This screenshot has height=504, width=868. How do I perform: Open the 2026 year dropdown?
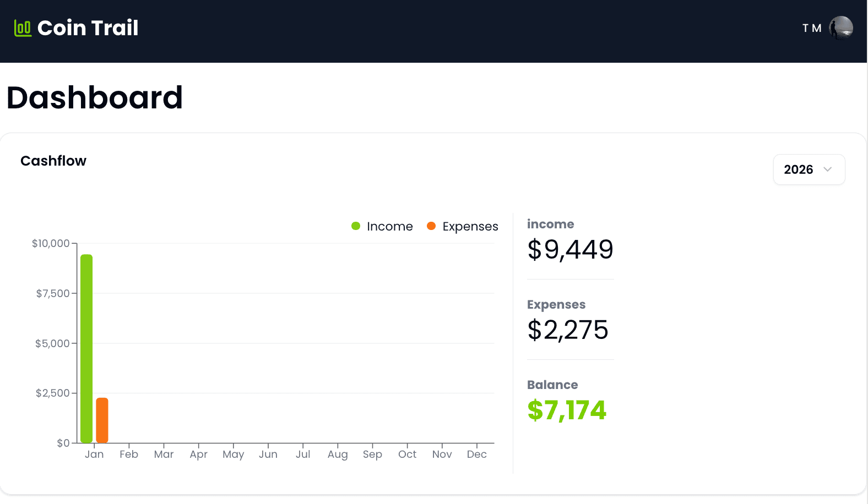[809, 169]
